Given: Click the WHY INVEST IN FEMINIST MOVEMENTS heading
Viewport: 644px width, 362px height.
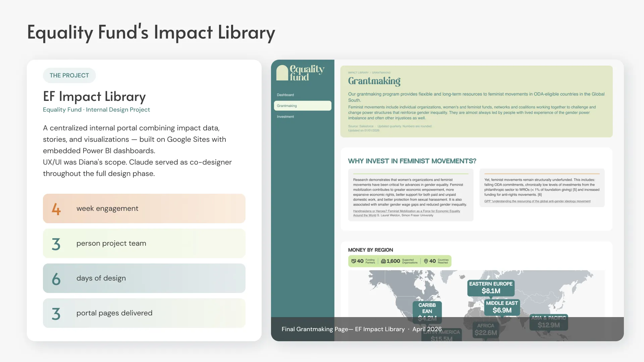Looking at the screenshot, I should click(412, 161).
